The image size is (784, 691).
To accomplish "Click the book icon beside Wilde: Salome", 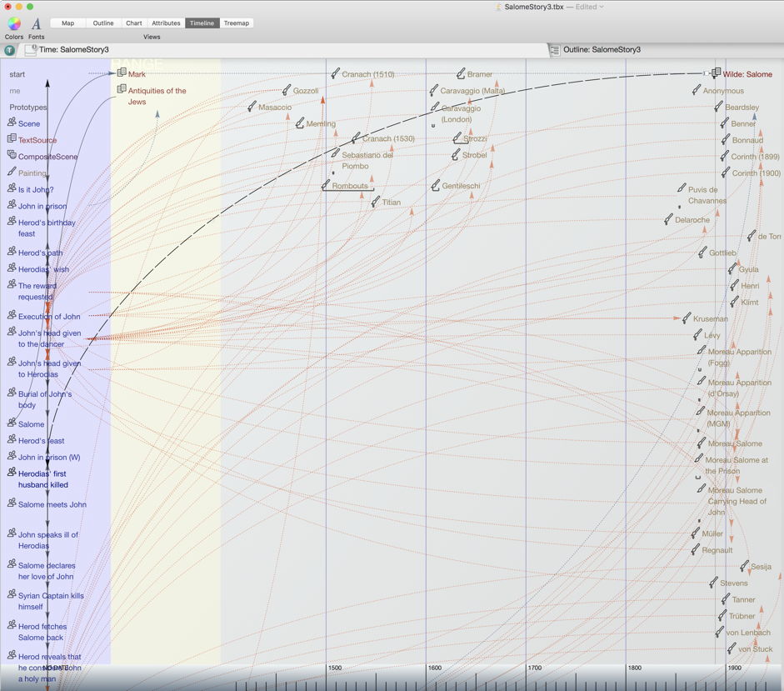I will (x=716, y=72).
